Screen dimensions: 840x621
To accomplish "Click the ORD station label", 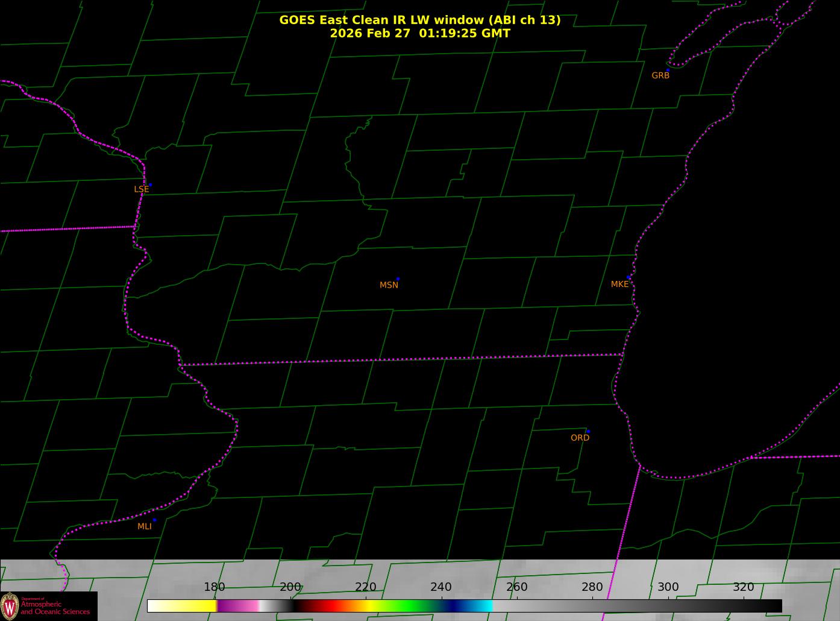I will (x=580, y=438).
